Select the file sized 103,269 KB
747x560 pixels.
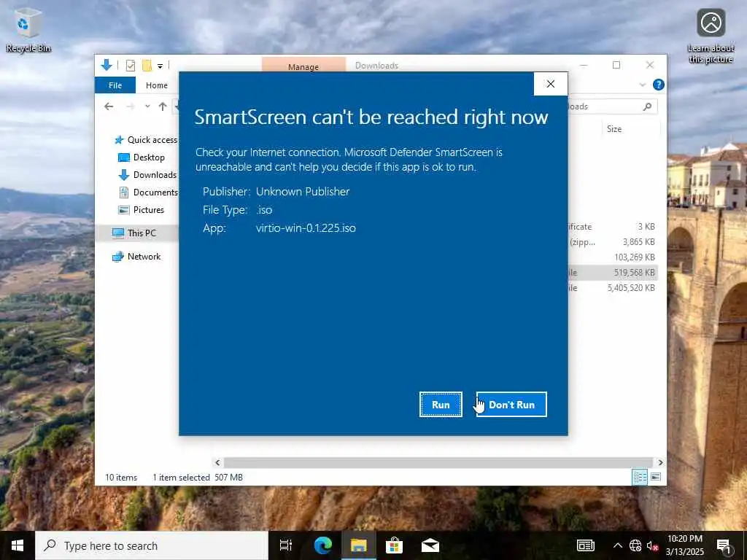pyautogui.click(x=613, y=257)
